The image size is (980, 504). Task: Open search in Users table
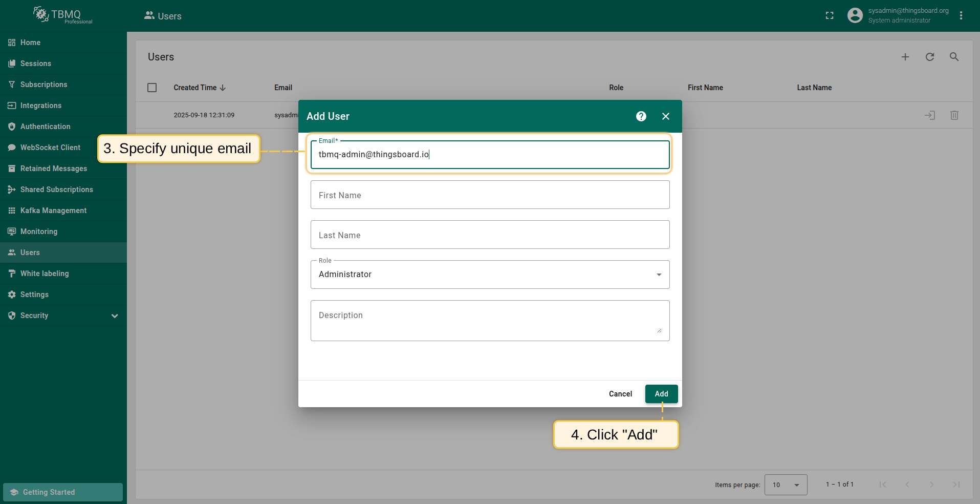click(954, 57)
